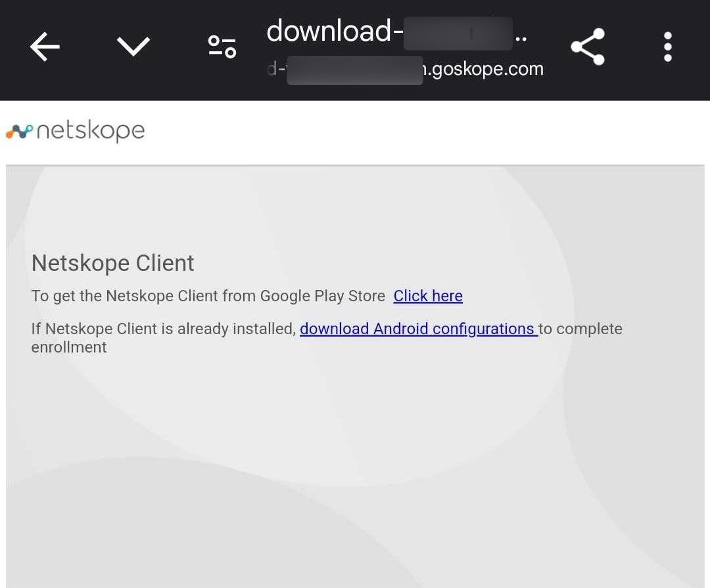Follow the 'Click here' Play Store link
The height and width of the screenshot is (588, 710).
point(428,296)
